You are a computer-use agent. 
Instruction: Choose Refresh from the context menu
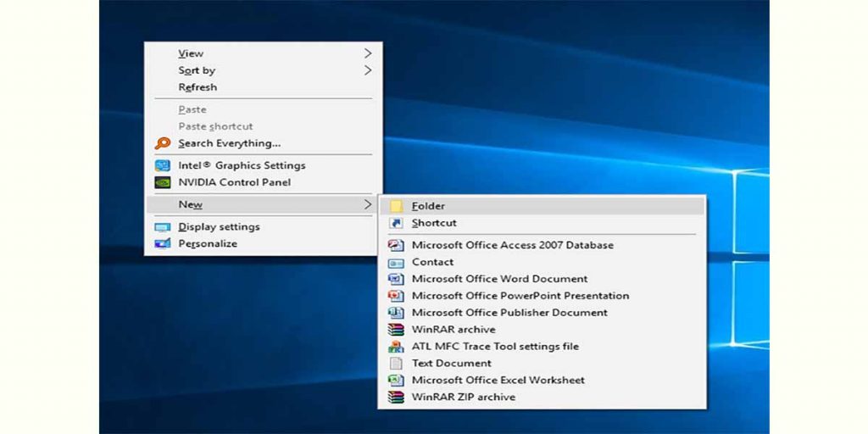coord(263,87)
